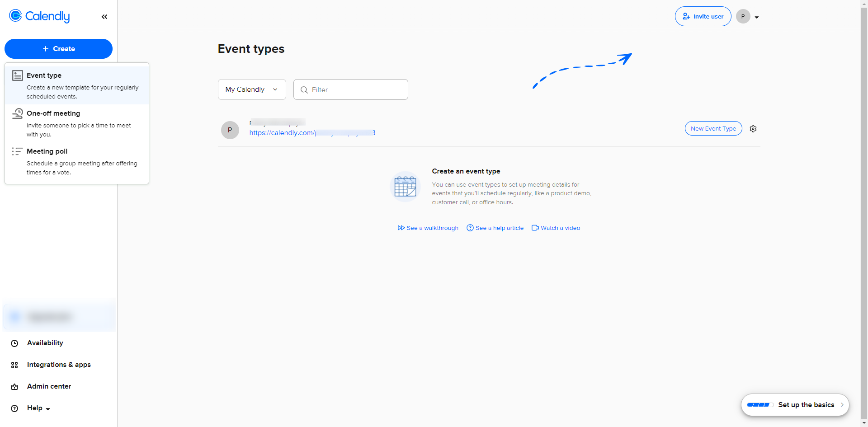The width and height of the screenshot is (868, 427).
Task: Click the P avatar in the event types row
Action: pos(230,130)
